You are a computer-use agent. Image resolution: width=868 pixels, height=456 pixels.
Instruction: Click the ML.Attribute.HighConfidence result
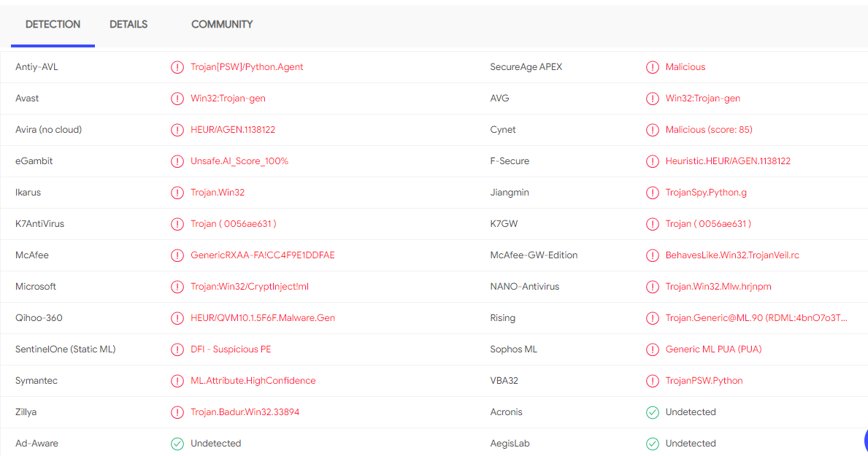coord(253,381)
